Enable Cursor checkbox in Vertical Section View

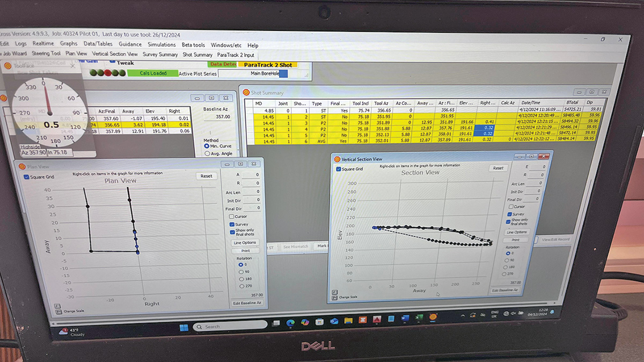[510, 206]
